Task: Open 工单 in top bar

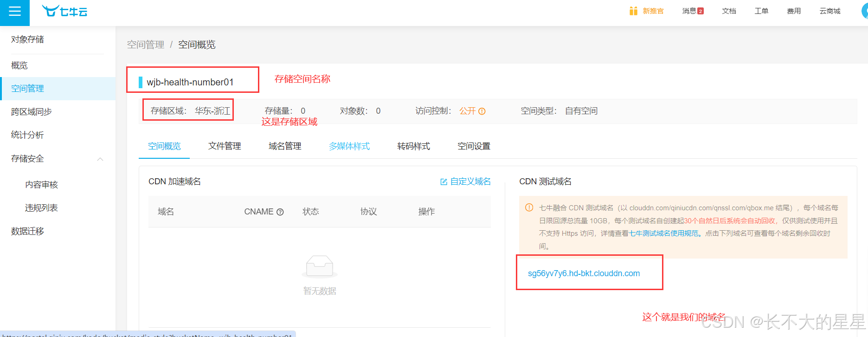Action: [761, 11]
